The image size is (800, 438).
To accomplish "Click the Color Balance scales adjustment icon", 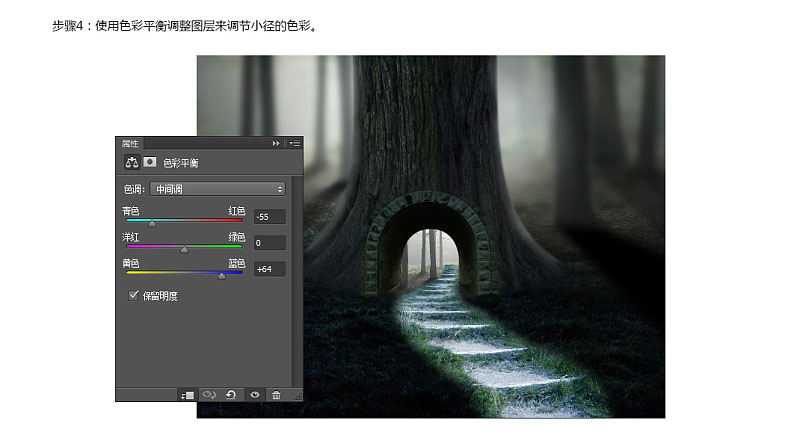I will [132, 162].
